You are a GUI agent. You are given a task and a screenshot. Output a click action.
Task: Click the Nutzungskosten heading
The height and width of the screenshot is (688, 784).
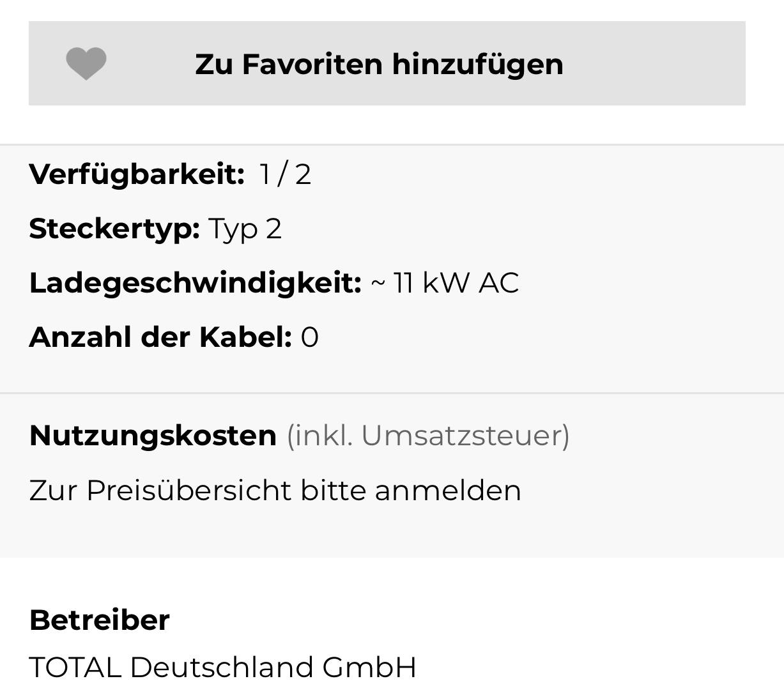coord(153,436)
